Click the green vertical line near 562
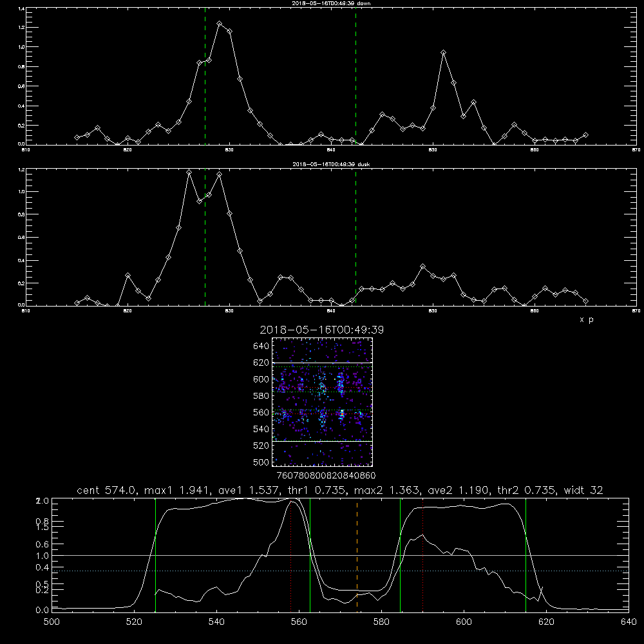Screen dimensions: 644x644 click(310, 554)
